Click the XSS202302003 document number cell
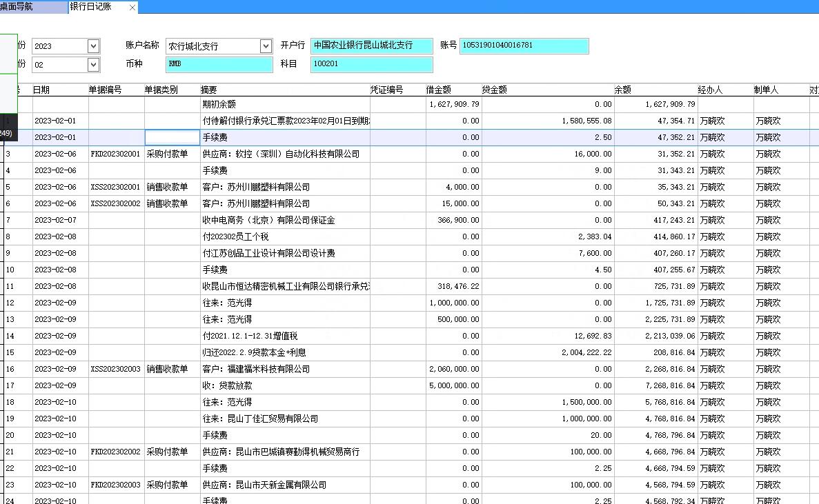The image size is (819, 504). tap(115, 370)
